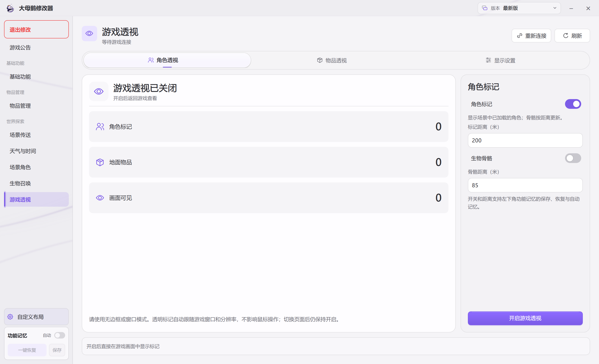Click the 重新连接 button
599x364 pixels.
531,36
